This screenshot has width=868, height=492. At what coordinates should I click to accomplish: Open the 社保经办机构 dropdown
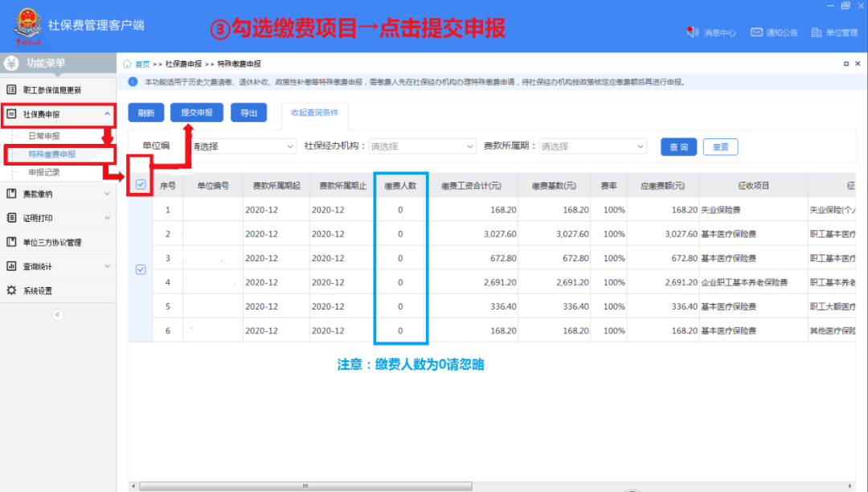[x=422, y=146]
